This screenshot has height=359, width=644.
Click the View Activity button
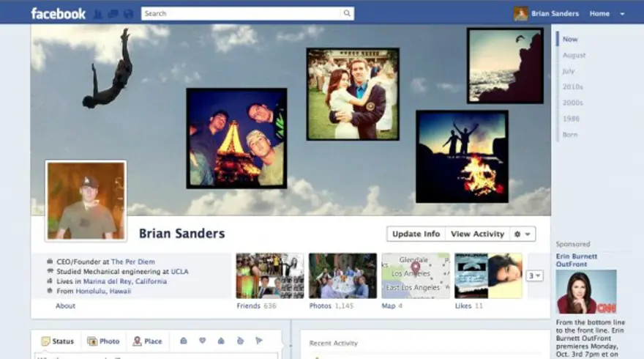(477, 234)
